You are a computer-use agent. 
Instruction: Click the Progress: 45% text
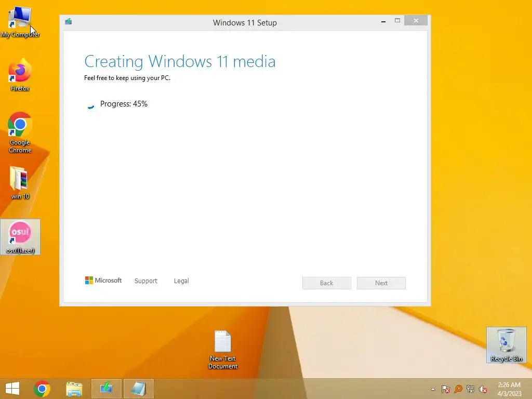click(x=124, y=104)
